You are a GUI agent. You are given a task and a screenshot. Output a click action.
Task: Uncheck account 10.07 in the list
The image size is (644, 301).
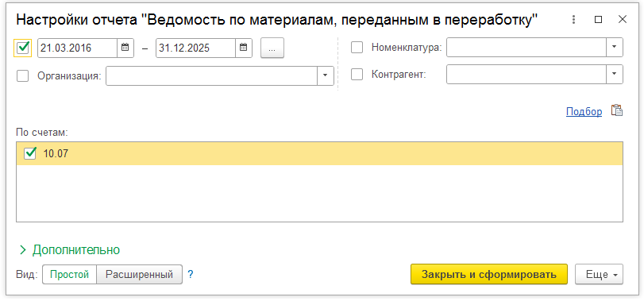31,153
